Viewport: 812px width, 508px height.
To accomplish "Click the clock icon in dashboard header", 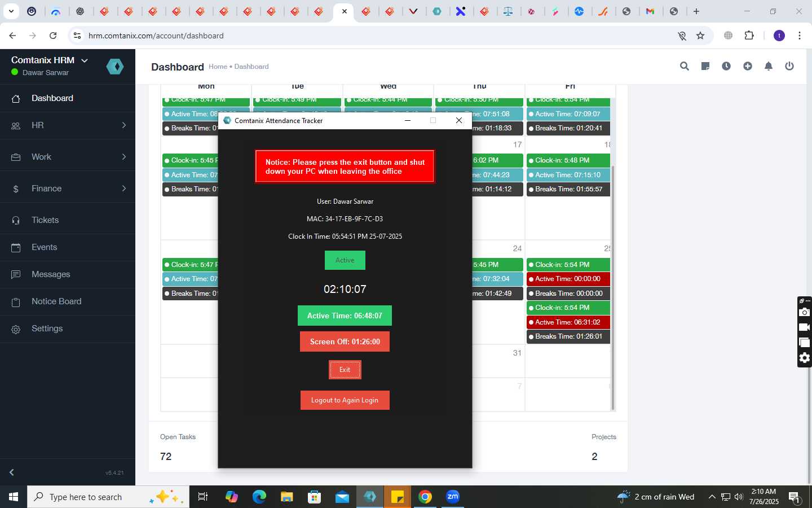I will tap(726, 66).
